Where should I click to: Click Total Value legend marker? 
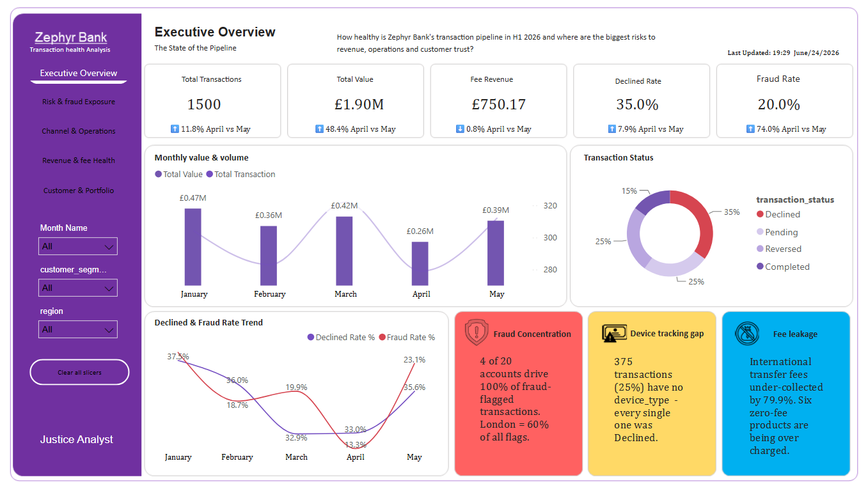158,174
